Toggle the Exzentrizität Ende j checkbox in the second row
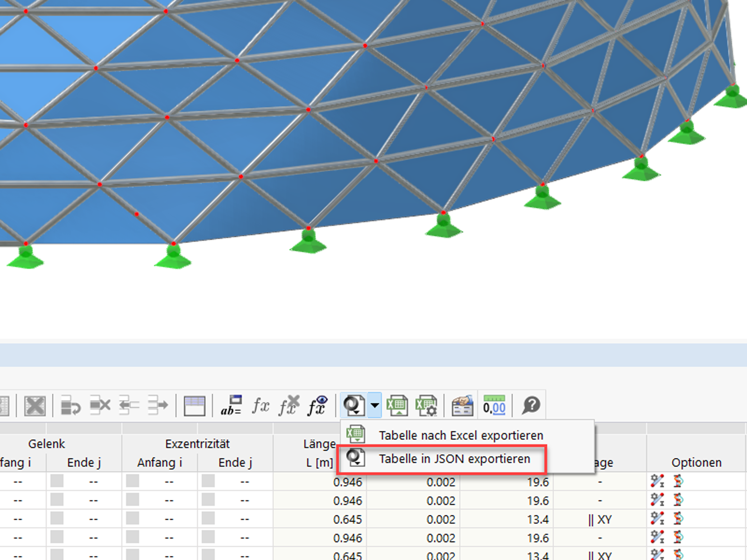 208,500
